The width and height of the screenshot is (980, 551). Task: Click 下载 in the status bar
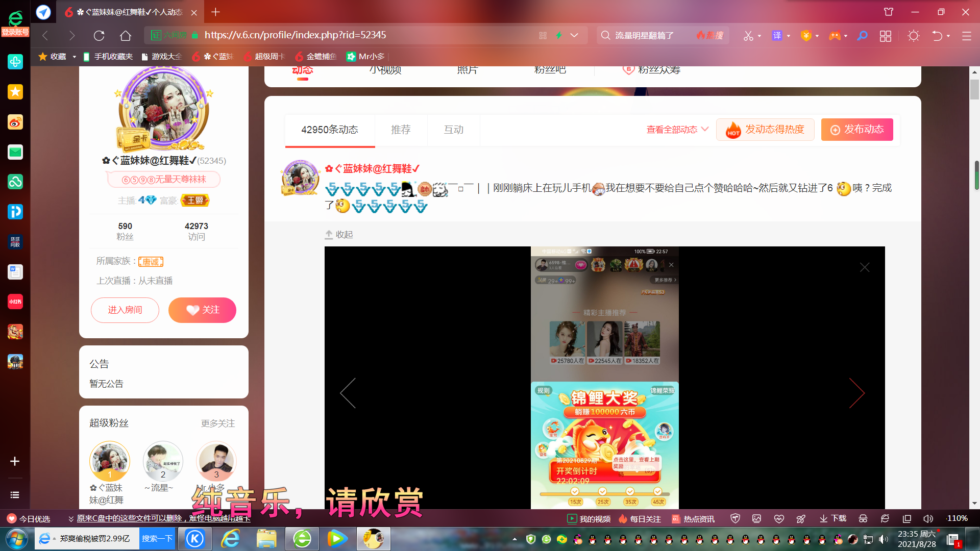coord(833,518)
